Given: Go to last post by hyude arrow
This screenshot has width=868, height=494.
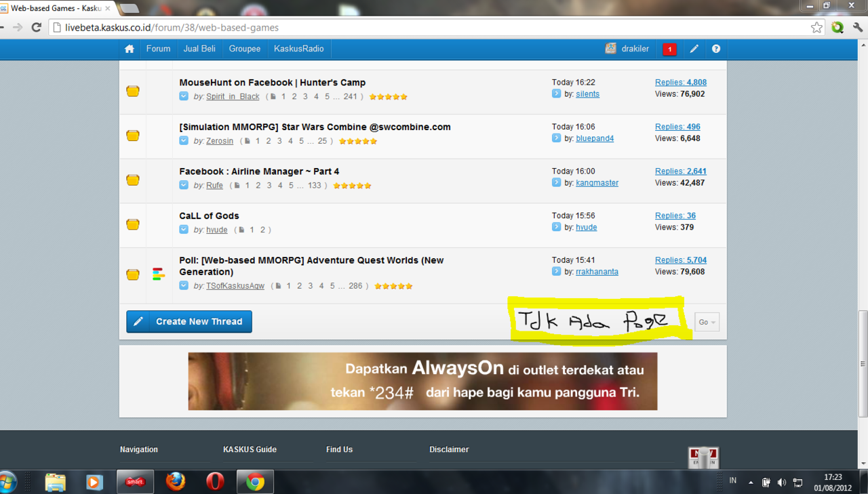Looking at the screenshot, I should (x=556, y=227).
